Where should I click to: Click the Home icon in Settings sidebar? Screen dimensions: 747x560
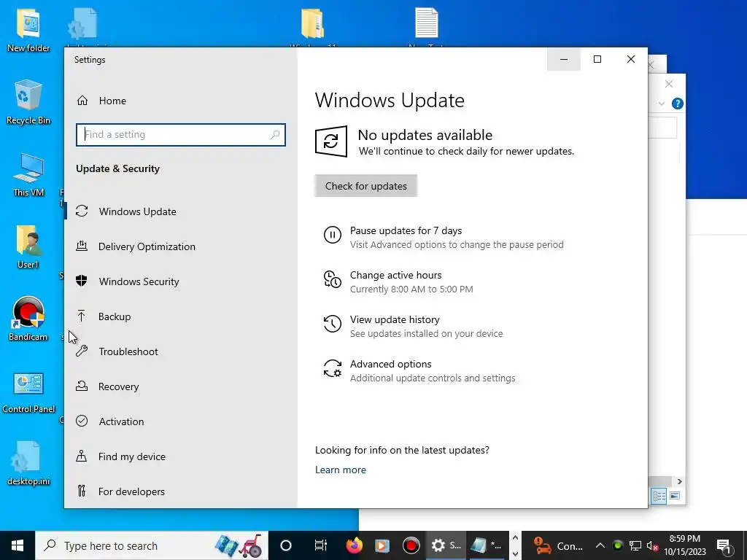(82, 101)
